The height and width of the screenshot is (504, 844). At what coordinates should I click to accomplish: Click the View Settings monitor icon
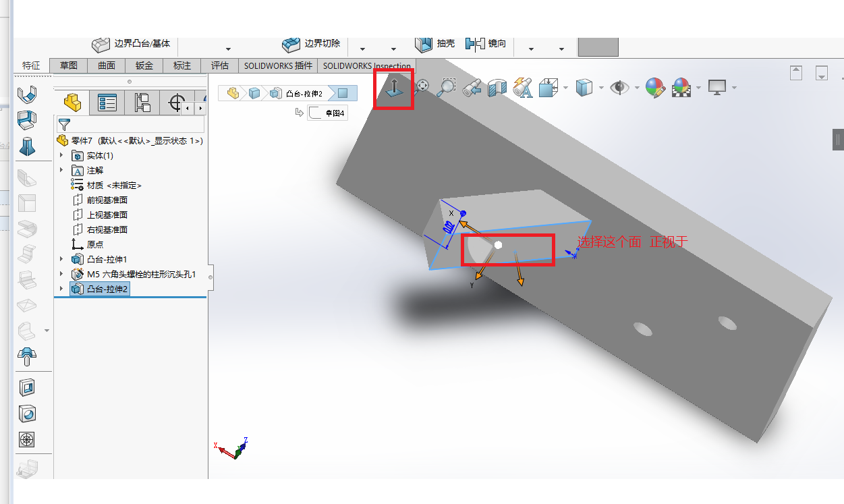[x=716, y=87]
